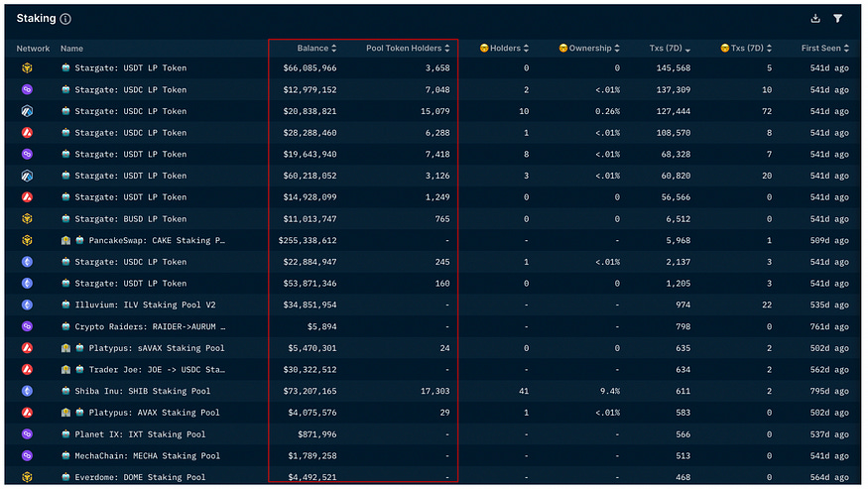Screen dimensions: 868x489
Task: Click ownership value 9.4%
Action: click(x=610, y=391)
